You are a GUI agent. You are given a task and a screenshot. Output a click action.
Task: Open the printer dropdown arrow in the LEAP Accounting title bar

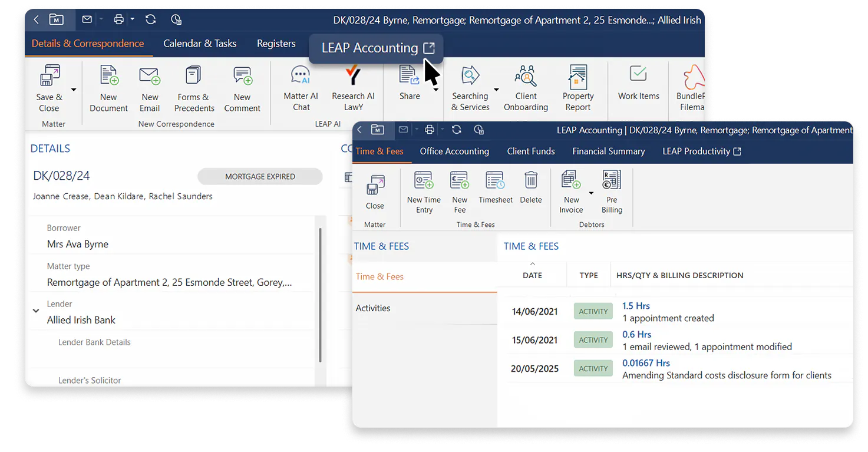click(441, 130)
